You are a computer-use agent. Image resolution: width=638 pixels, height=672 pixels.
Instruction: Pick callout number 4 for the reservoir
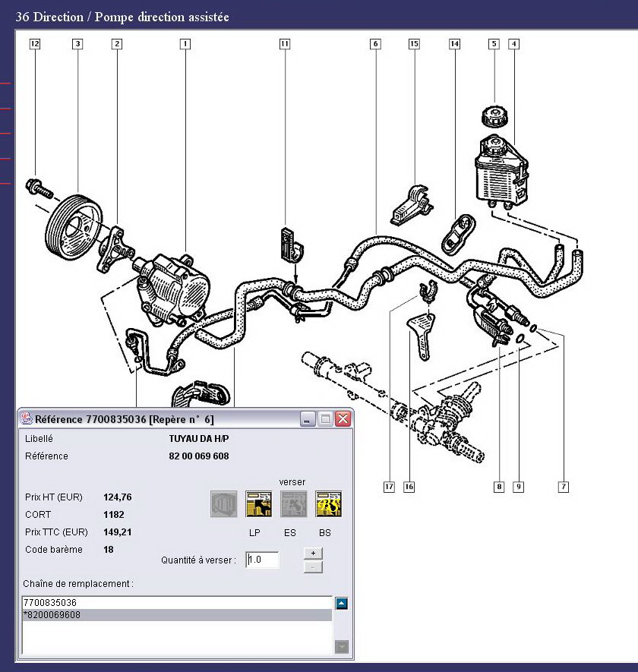[514, 44]
